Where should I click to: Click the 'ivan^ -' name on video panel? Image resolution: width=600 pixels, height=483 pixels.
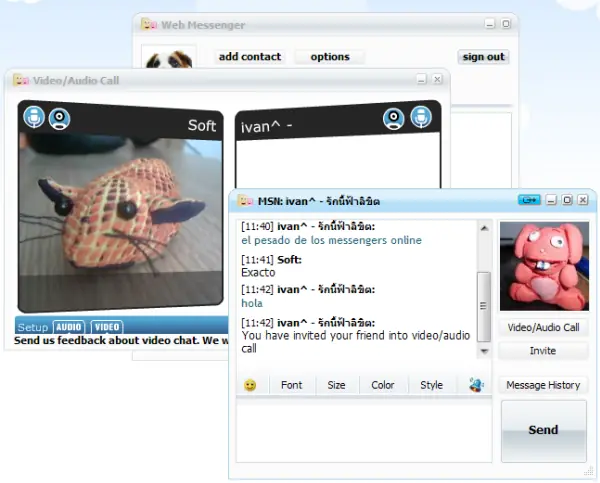coord(266,127)
